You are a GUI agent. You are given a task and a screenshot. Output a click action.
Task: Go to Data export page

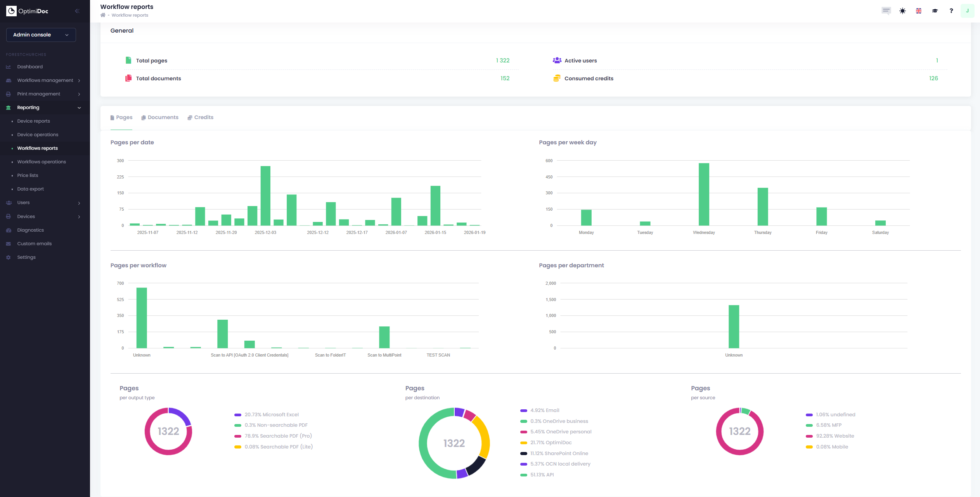point(30,189)
